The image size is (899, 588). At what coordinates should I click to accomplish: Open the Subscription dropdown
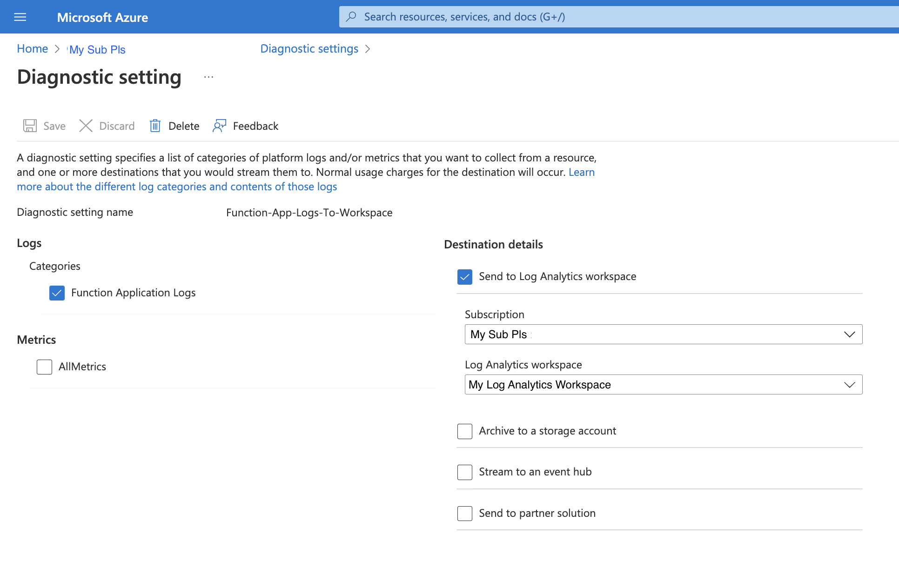663,334
